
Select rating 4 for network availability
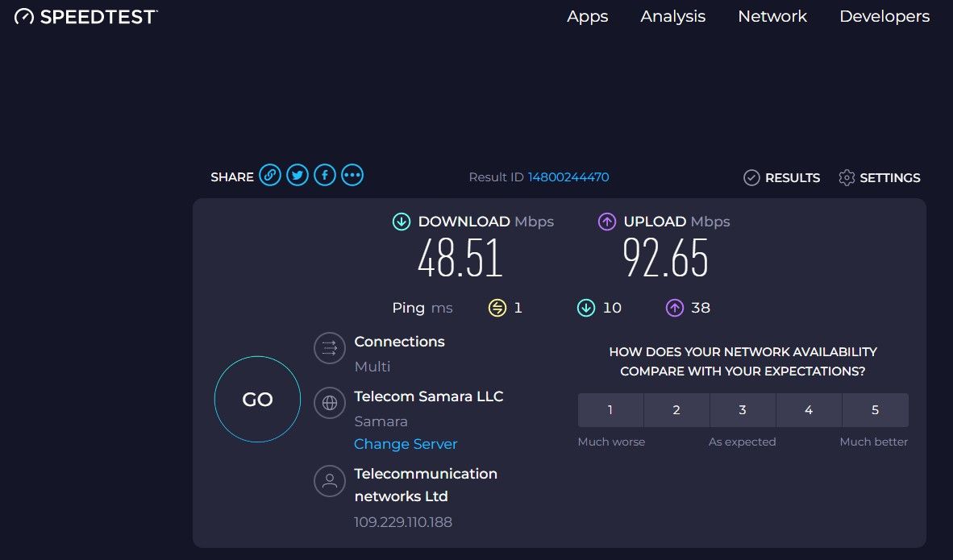[809, 410]
